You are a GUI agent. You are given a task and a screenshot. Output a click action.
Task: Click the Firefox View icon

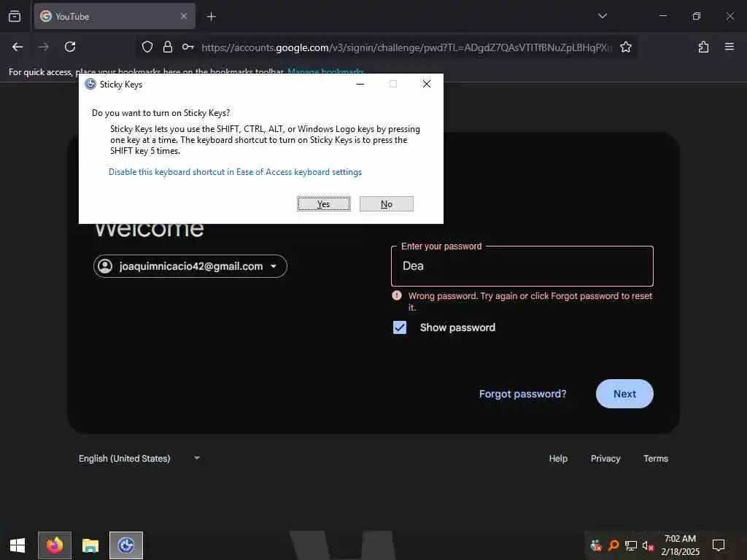pos(15,16)
